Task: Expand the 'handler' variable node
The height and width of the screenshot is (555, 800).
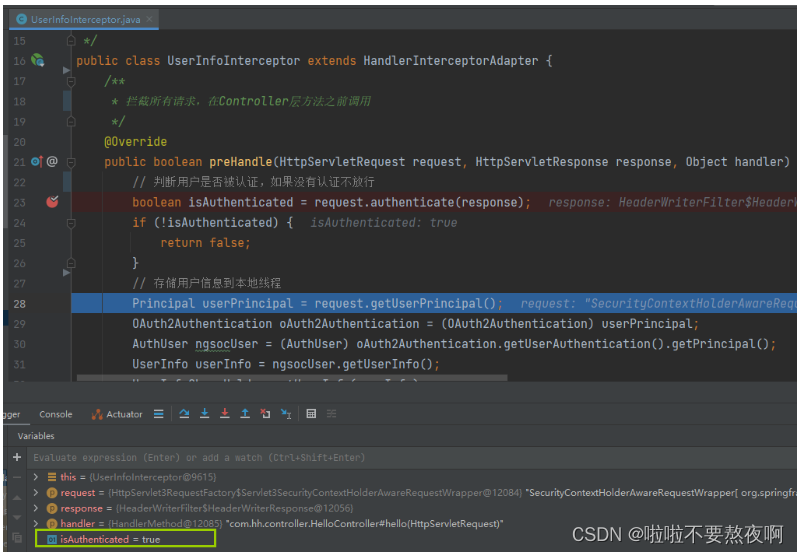Action: tap(37, 523)
